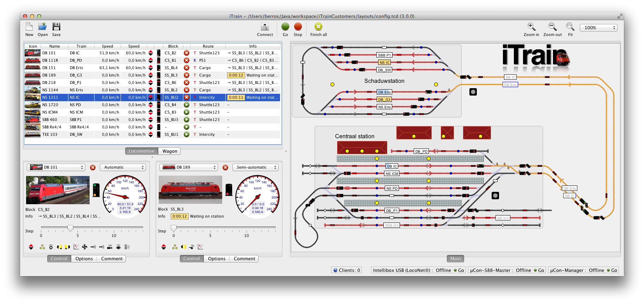Select the Locomotive tab
This screenshot has width=644, height=304.
point(141,151)
